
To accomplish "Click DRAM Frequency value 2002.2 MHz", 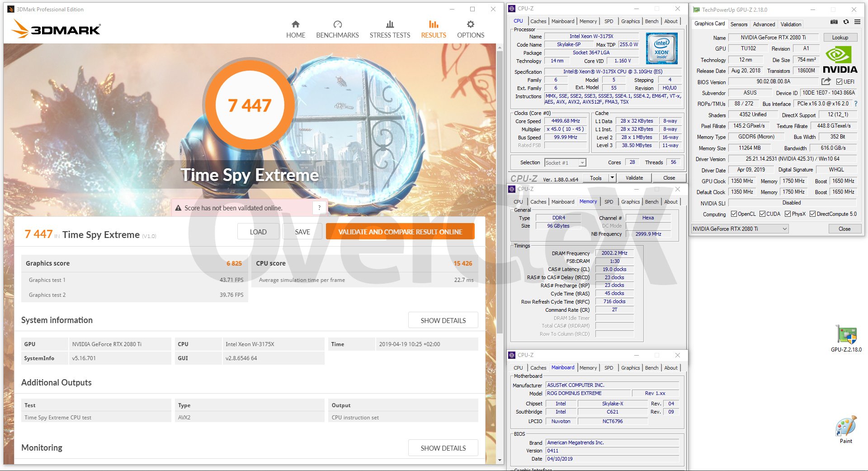I will pos(614,253).
